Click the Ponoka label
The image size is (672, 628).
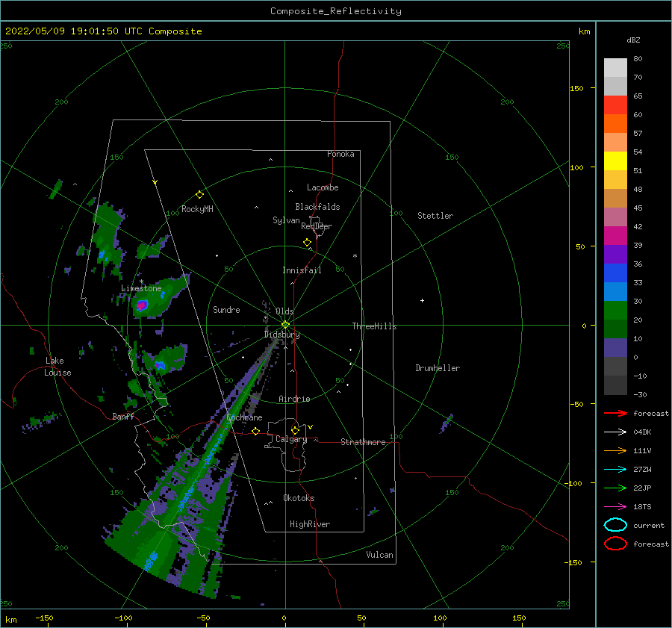point(340,154)
